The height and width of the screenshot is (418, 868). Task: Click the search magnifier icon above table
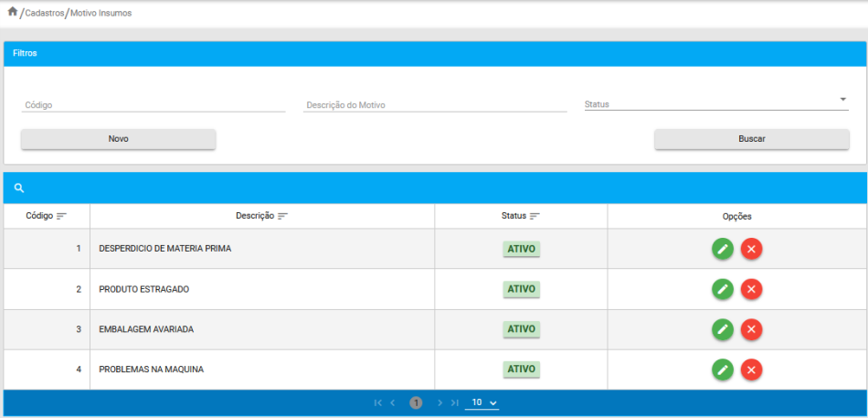[18, 188]
